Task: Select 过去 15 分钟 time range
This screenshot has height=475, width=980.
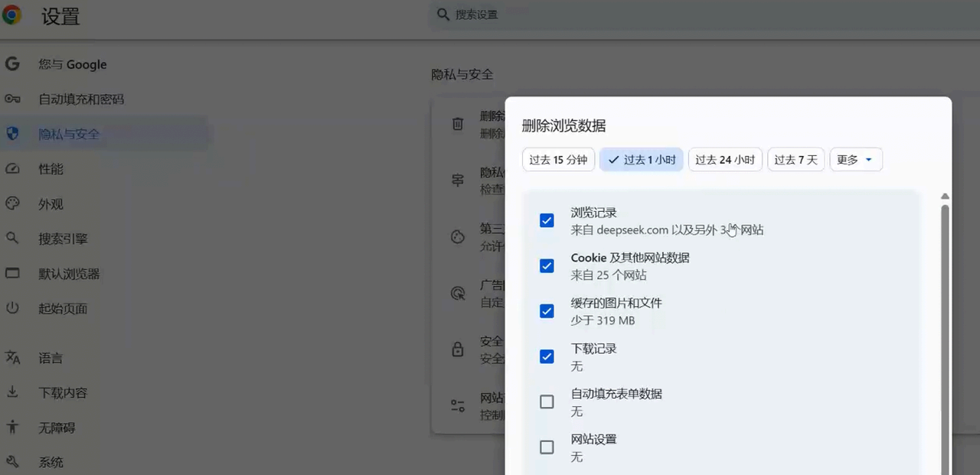Action: [x=558, y=160]
